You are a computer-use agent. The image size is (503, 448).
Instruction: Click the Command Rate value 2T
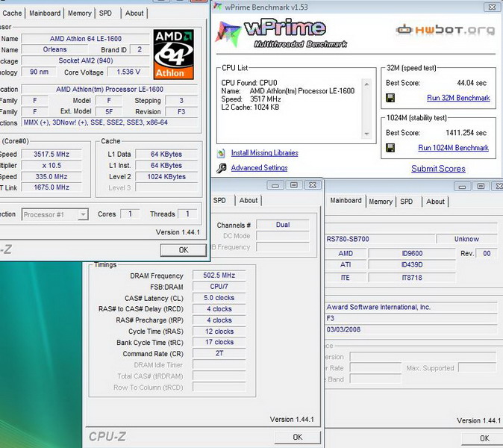point(219,353)
